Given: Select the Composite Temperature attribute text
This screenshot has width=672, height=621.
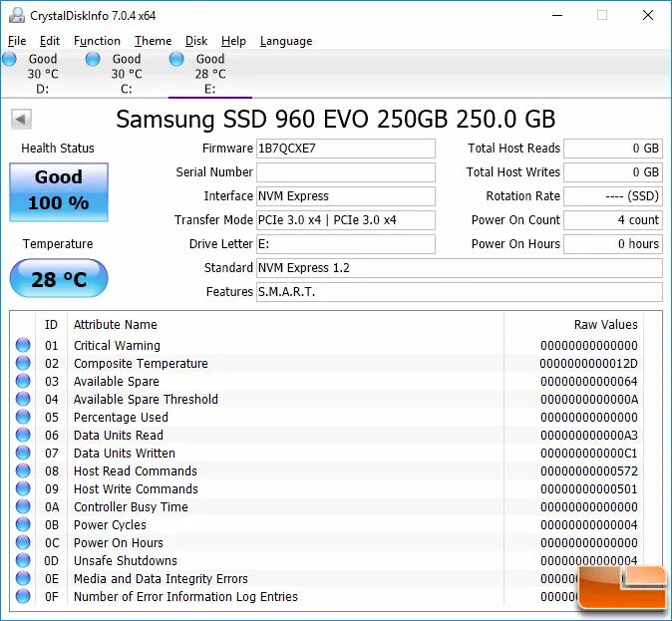Looking at the screenshot, I should click(x=141, y=364).
